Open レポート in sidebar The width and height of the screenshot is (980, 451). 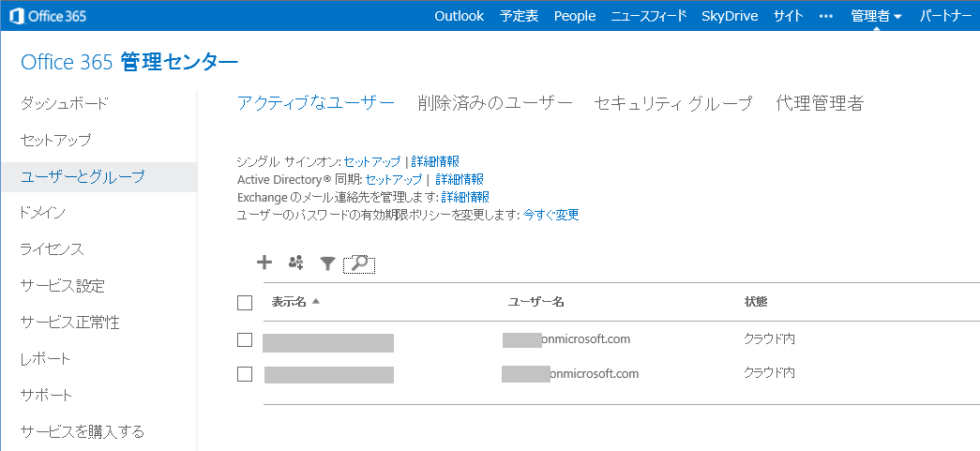45,359
